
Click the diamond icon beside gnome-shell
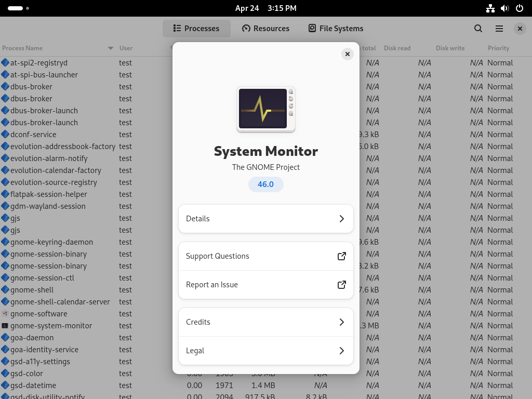click(x=5, y=289)
